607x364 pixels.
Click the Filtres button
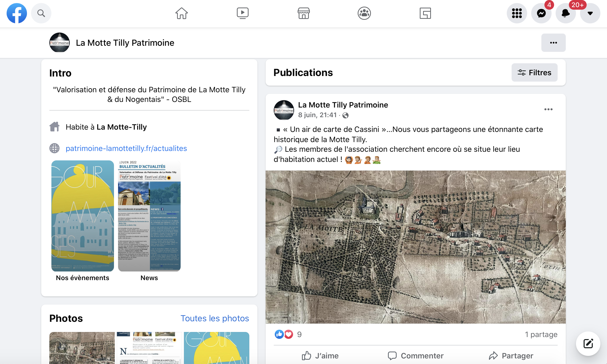[x=534, y=72]
